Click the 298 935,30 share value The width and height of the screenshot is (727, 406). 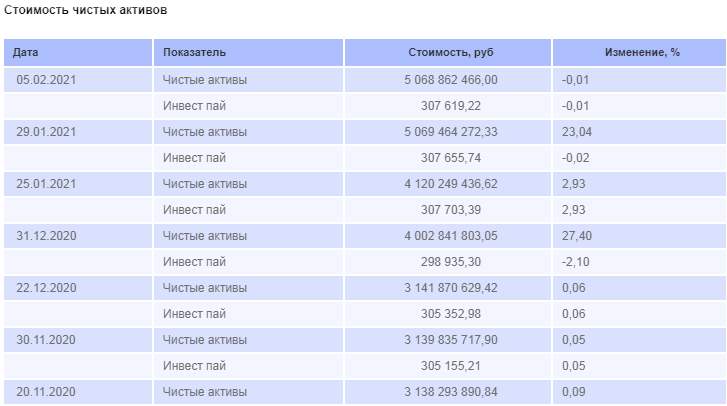[451, 261]
